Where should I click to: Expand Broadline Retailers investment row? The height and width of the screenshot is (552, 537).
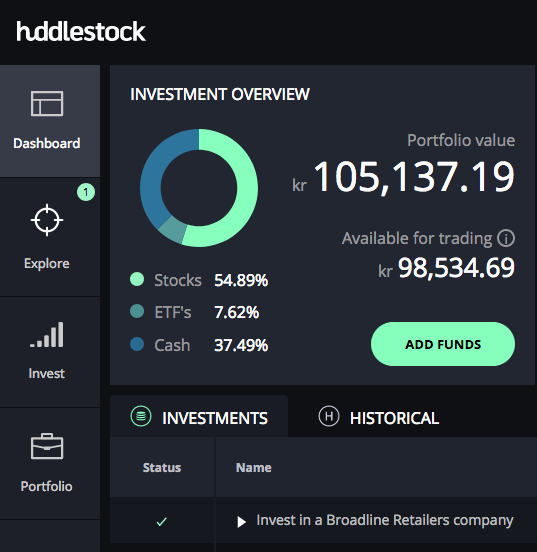coord(241,522)
